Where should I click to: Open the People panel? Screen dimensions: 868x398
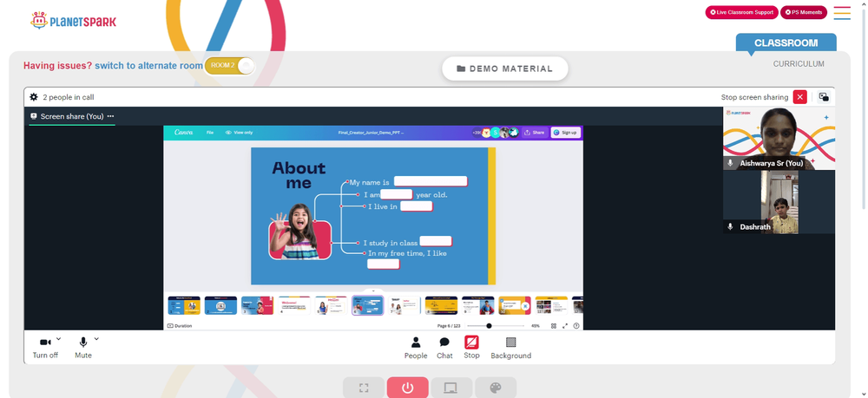pos(416,349)
